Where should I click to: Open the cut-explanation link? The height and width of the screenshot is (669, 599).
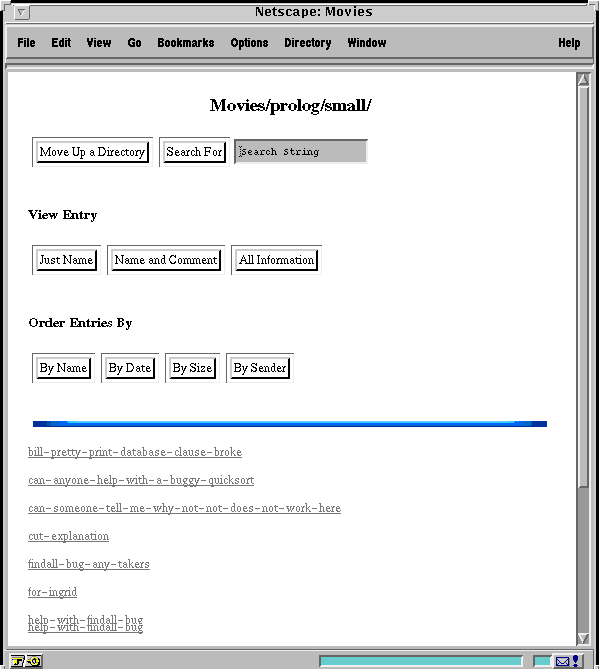[69, 536]
